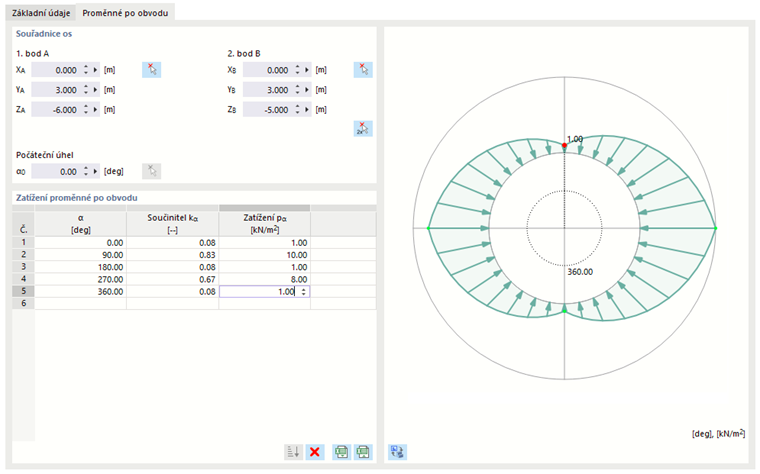Open the α0 angle field arrow menu
Image resolution: width=760 pixels, height=474 pixels.
95,171
